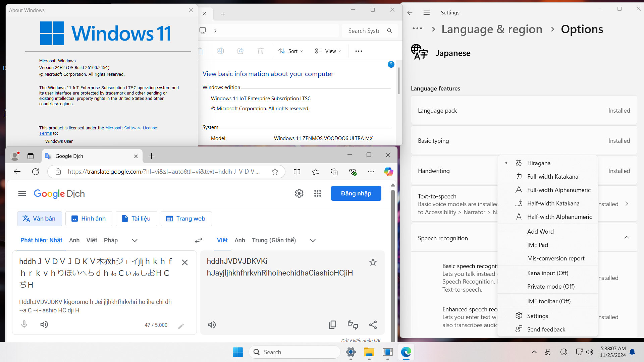Expand more source languages dropdown
Screen dimensions: 644x362
[x=135, y=240]
